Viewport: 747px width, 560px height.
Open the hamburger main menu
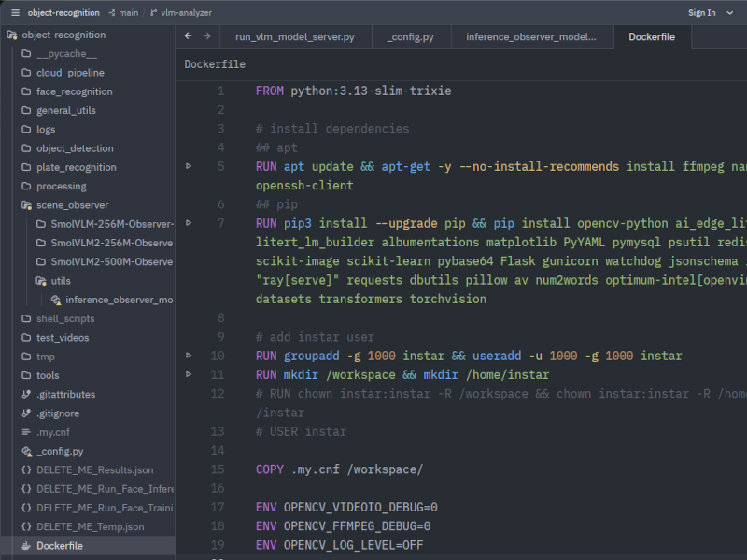tap(15, 12)
